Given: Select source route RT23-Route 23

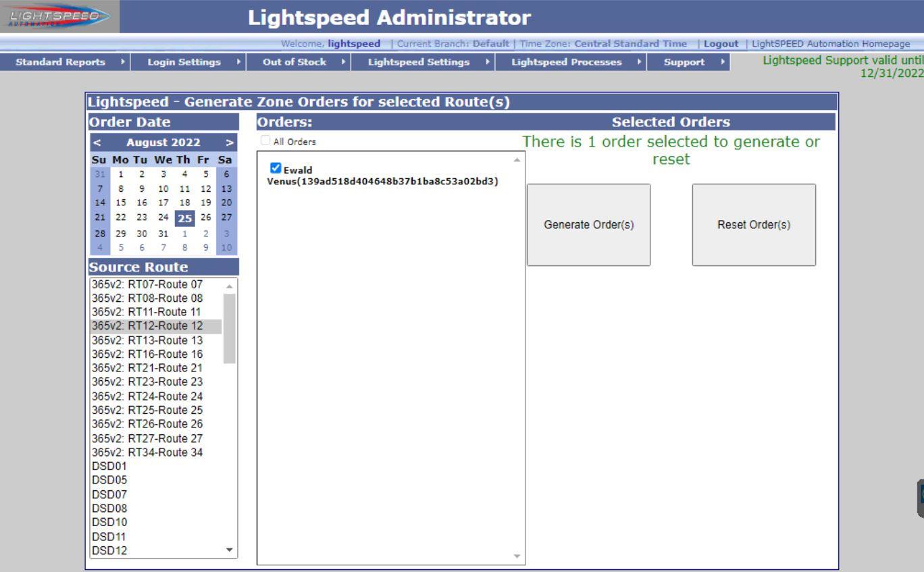Looking at the screenshot, I should click(x=157, y=382).
